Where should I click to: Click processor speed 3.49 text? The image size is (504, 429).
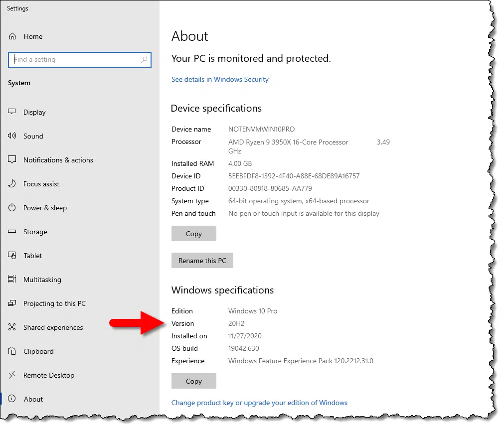click(383, 142)
